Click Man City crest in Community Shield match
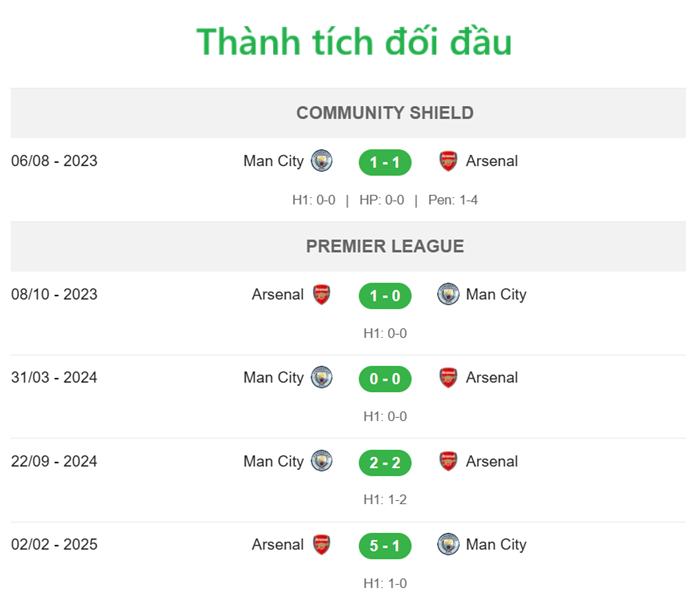The image size is (691, 595). click(x=321, y=161)
